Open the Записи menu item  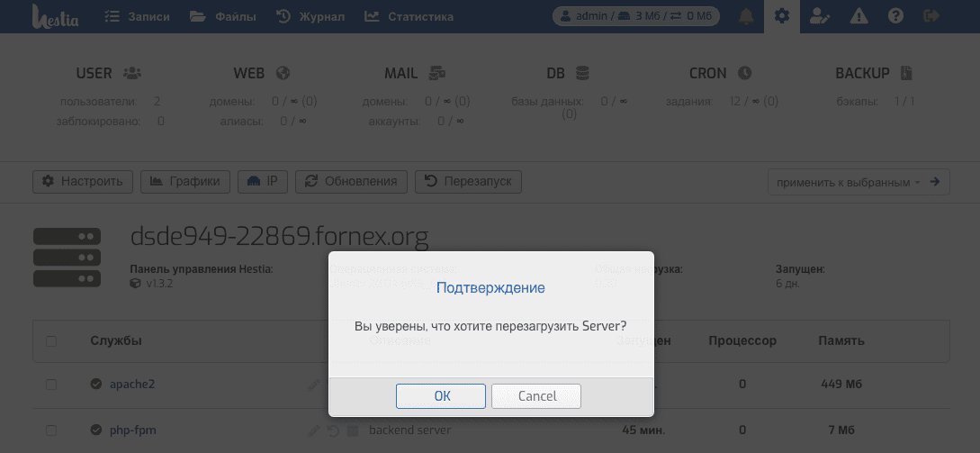137,17
